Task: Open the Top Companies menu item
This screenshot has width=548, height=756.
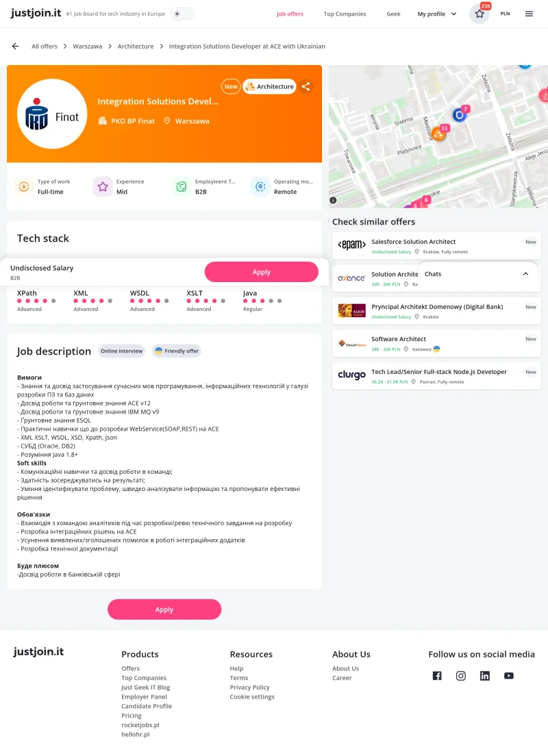Action: pos(345,14)
